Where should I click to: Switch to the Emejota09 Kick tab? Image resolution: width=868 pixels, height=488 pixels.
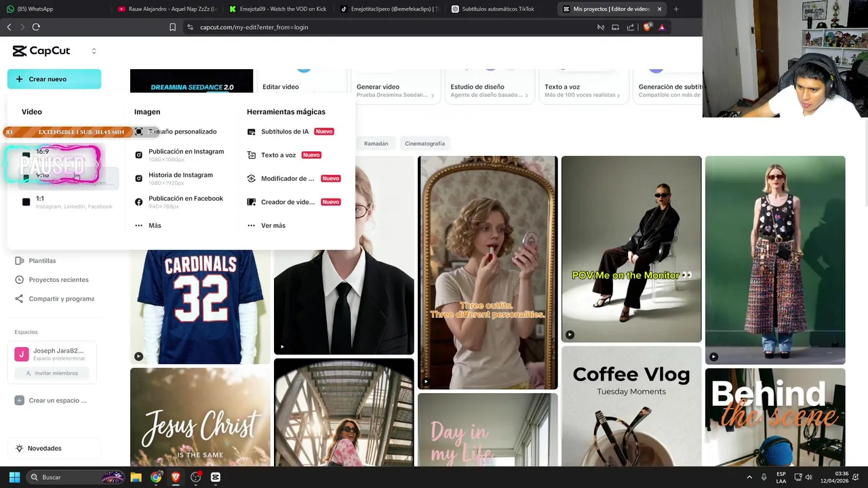278,9
